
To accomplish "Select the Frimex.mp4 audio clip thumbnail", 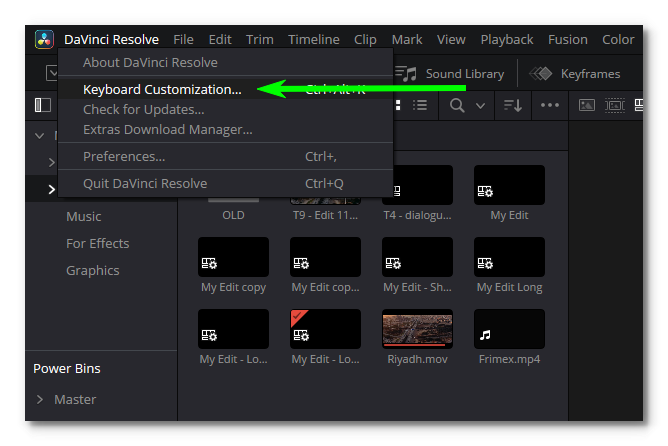I will [x=509, y=329].
